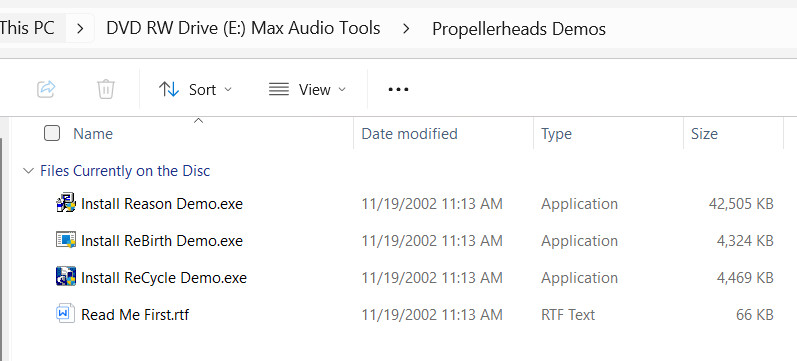Click Application type of Install ReCycle Demo.exe
The image size is (797, 361).
579,278
